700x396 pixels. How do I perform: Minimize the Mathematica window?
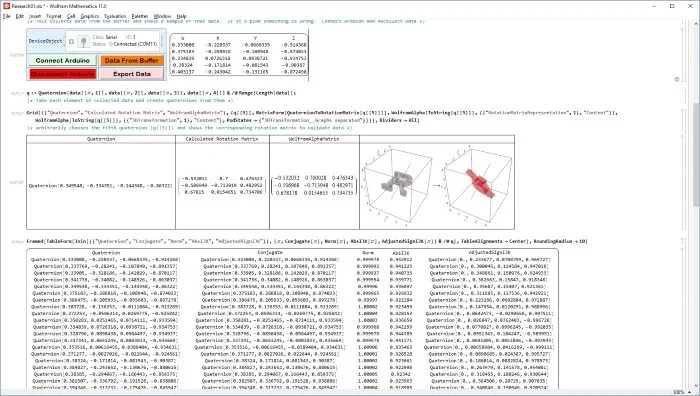point(654,6)
